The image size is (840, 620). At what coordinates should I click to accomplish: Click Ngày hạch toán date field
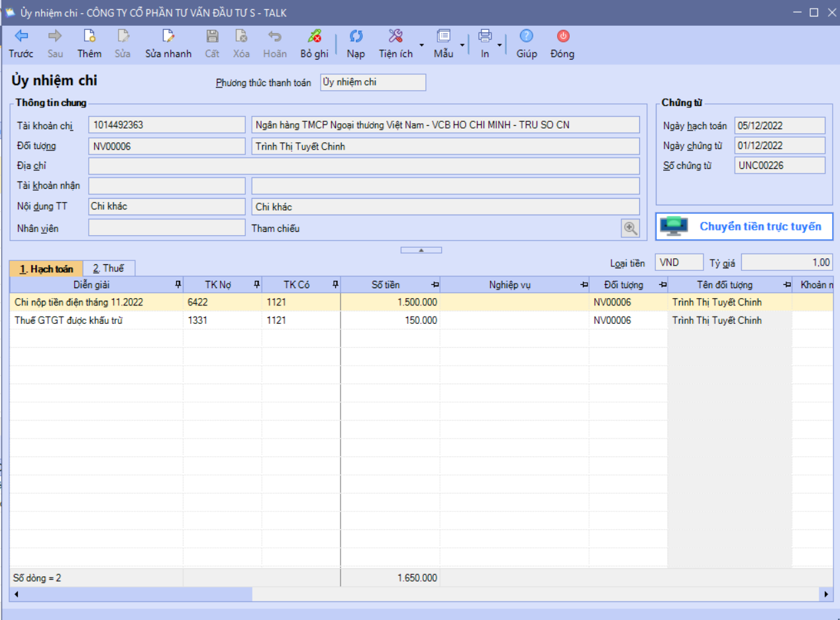coord(780,126)
